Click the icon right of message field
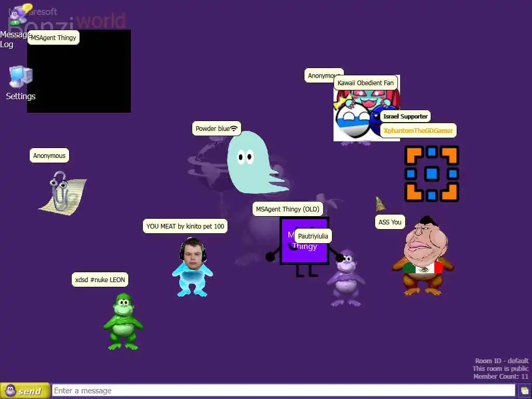 click(x=524, y=391)
